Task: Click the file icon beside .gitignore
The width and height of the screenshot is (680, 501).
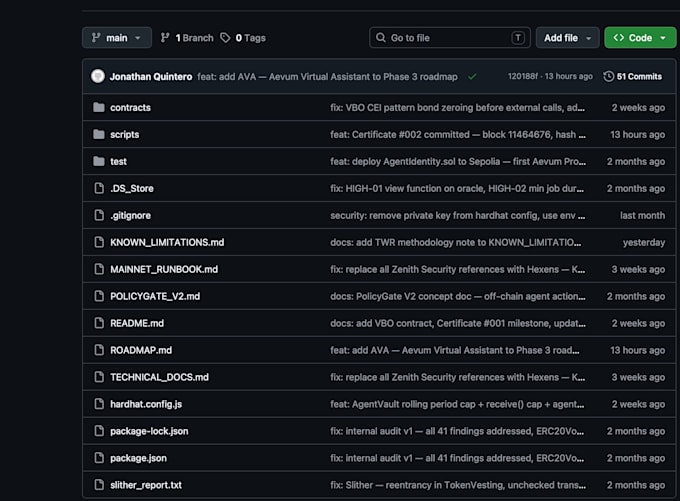Action: coord(99,215)
